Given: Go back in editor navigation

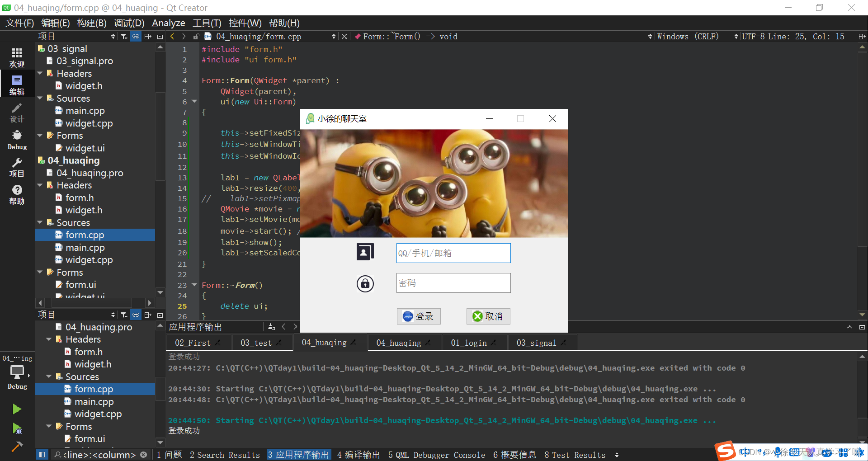Looking at the screenshot, I should 172,37.
